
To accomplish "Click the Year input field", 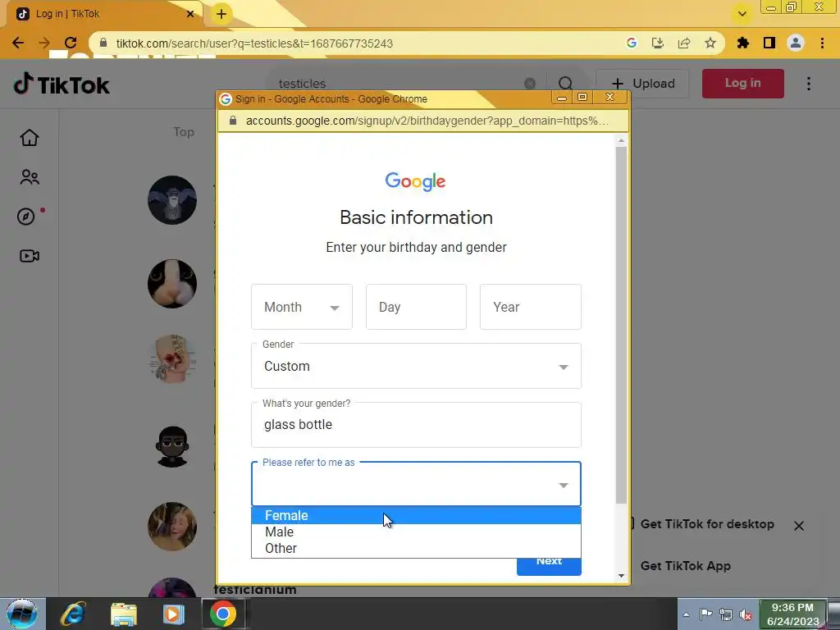I will (x=531, y=307).
